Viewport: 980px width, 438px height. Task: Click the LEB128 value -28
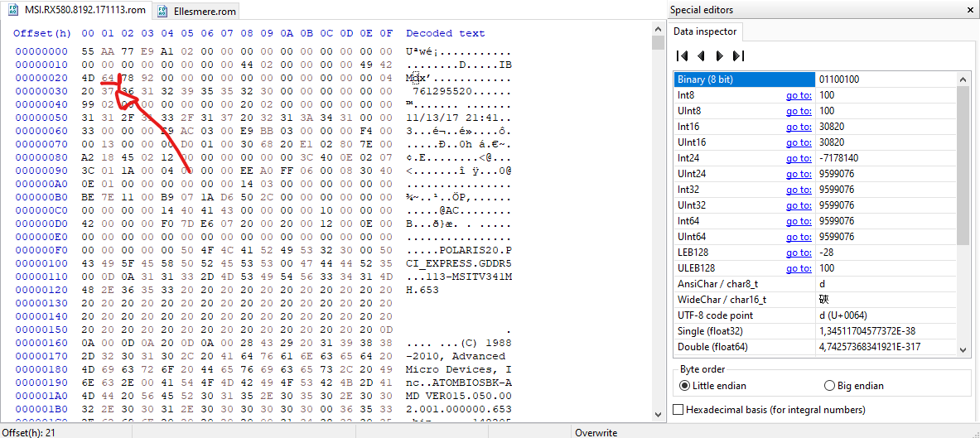[826, 253]
